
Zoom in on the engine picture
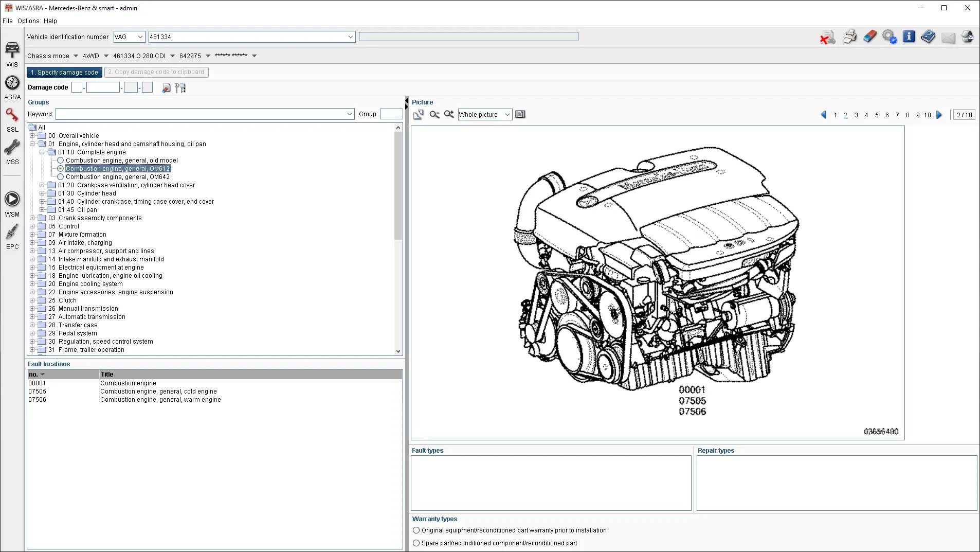click(x=449, y=115)
